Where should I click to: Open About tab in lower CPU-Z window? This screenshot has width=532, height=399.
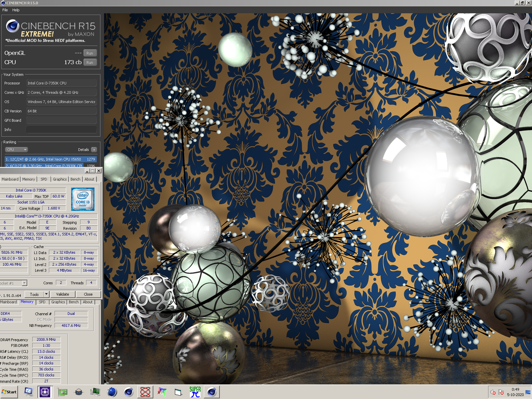tap(88, 302)
